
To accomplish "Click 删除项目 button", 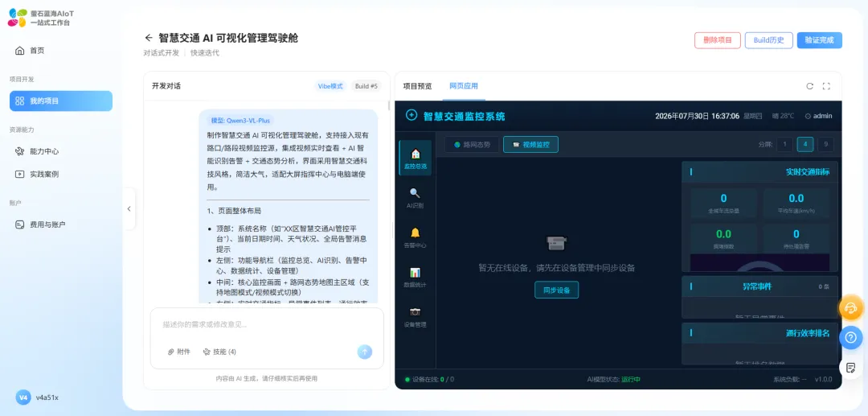I will click(718, 40).
